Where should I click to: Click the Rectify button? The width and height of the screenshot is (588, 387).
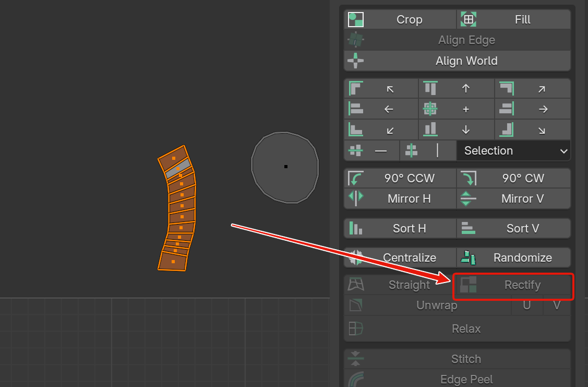[514, 286]
